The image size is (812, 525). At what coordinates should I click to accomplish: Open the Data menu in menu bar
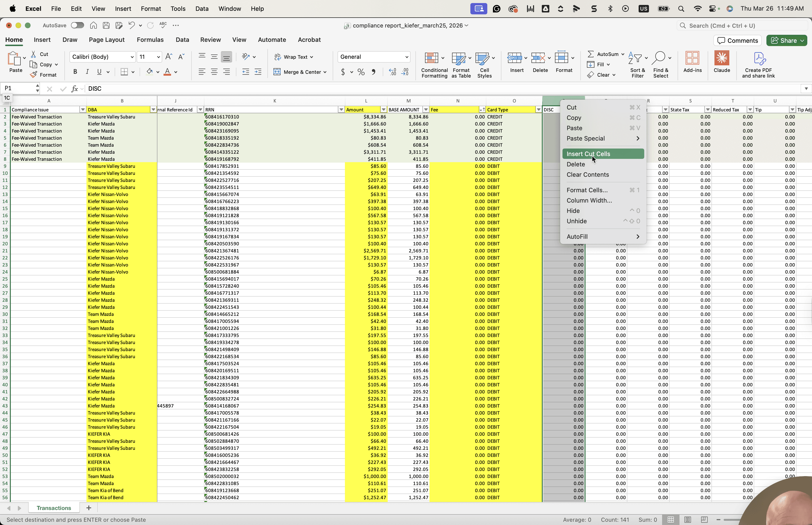pyautogui.click(x=202, y=8)
